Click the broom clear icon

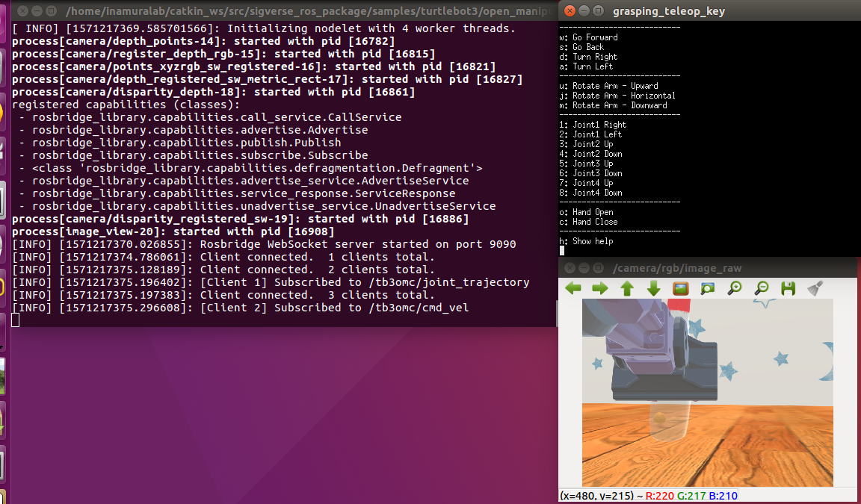pyautogui.click(x=815, y=288)
